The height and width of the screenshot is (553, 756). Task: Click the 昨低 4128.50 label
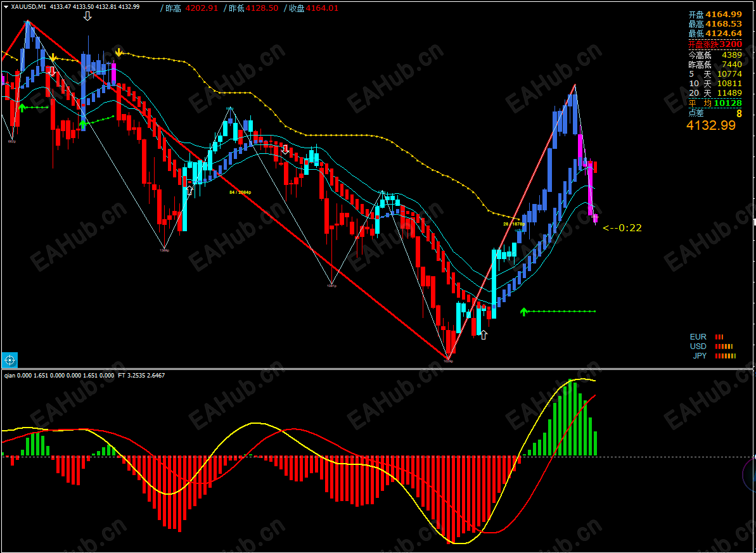[x=251, y=8]
